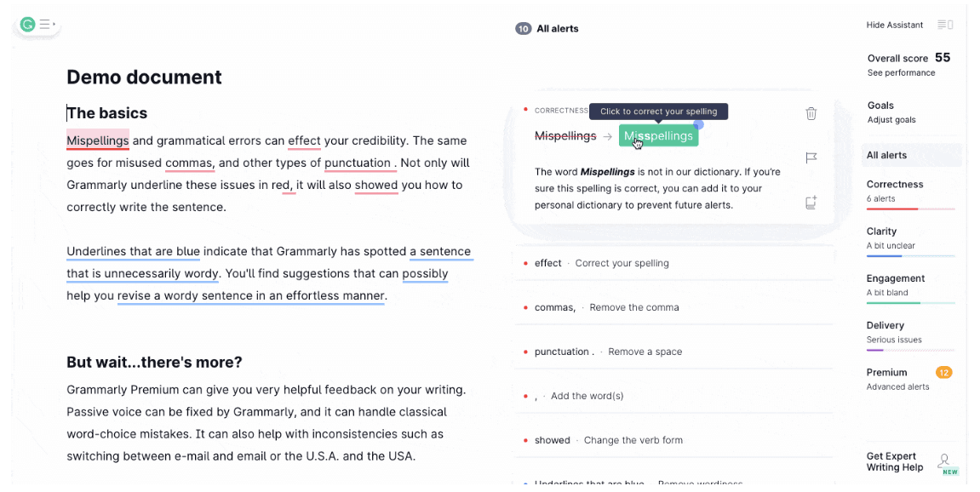Click the Hide Assistant panel icon
This screenshot has height=492, width=980.
[x=945, y=25]
